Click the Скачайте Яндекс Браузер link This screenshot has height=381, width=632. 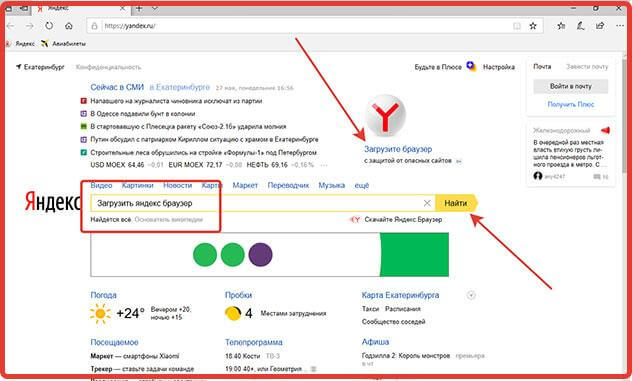coord(403,220)
